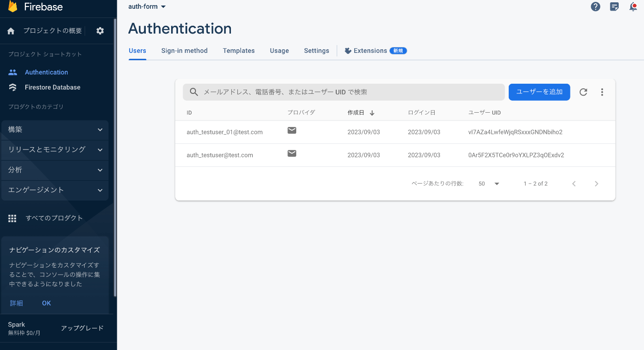Click the search magnifier icon
This screenshot has height=350, width=644.
pos(194,92)
